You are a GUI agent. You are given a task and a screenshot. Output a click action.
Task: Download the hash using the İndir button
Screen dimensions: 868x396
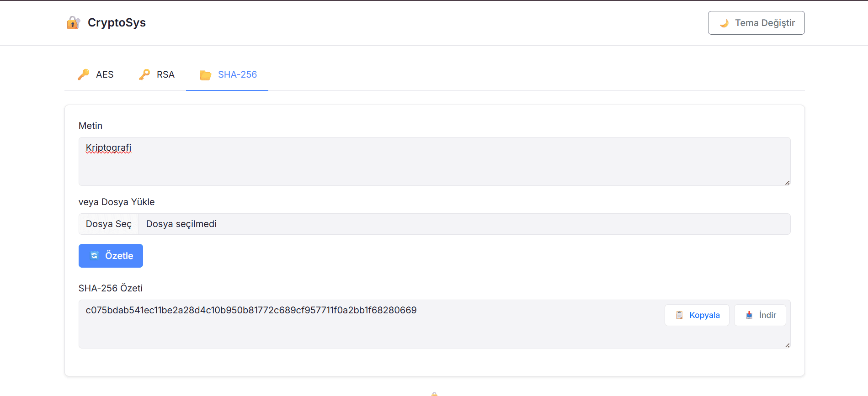pos(767,315)
